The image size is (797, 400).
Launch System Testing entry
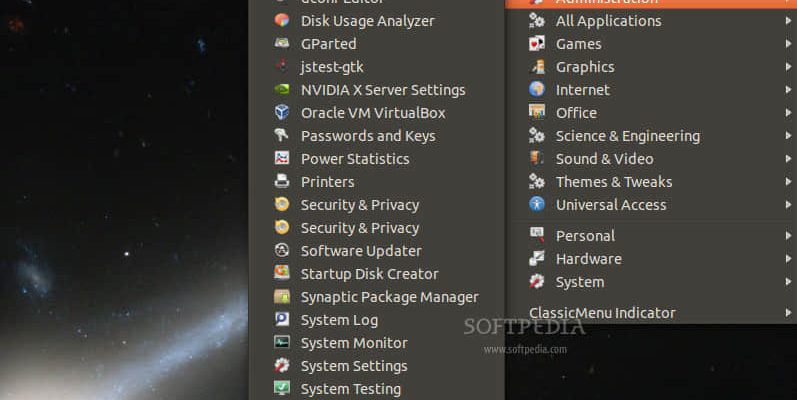click(377, 389)
